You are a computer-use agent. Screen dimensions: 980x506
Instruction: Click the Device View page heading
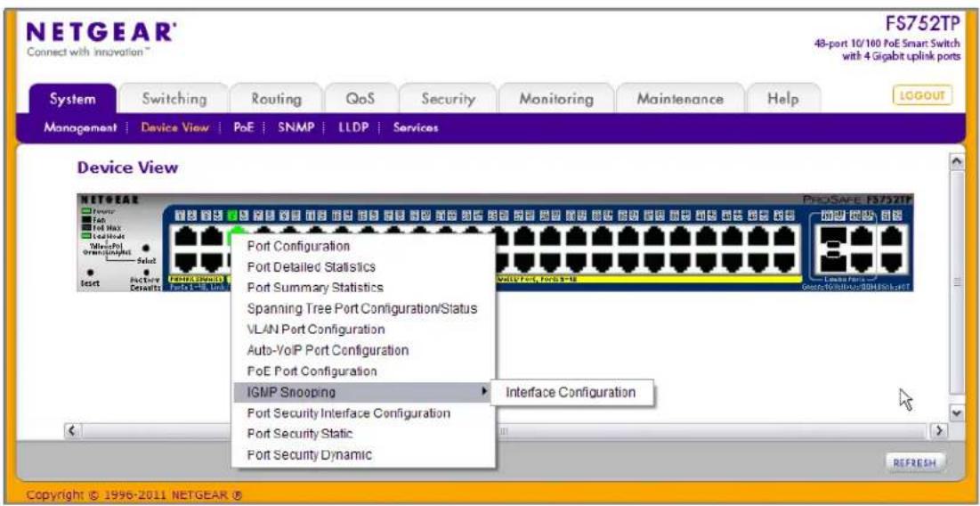click(x=127, y=167)
